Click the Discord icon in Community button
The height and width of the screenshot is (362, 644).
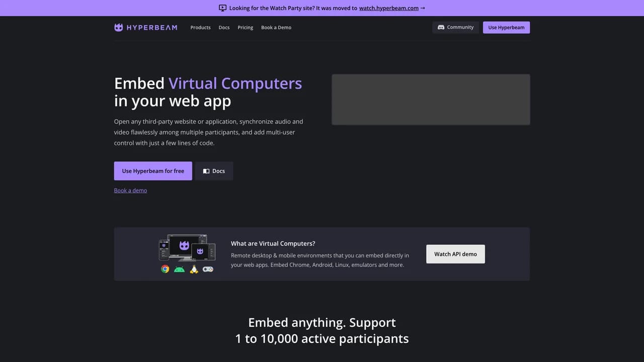click(441, 28)
